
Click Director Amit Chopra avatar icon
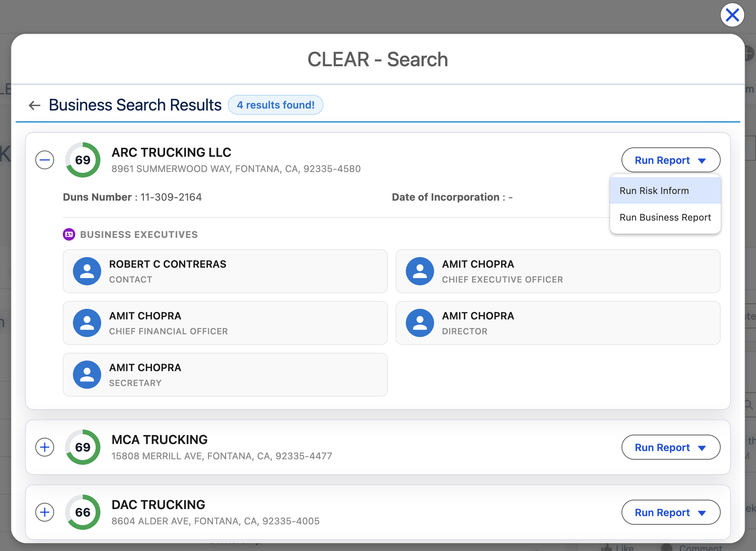click(420, 323)
